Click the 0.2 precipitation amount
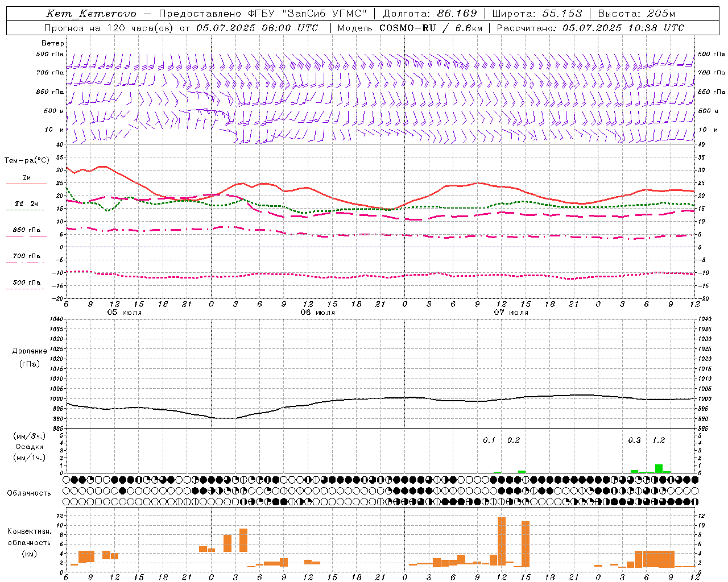Viewport: 728px width, 582px height. tap(514, 440)
